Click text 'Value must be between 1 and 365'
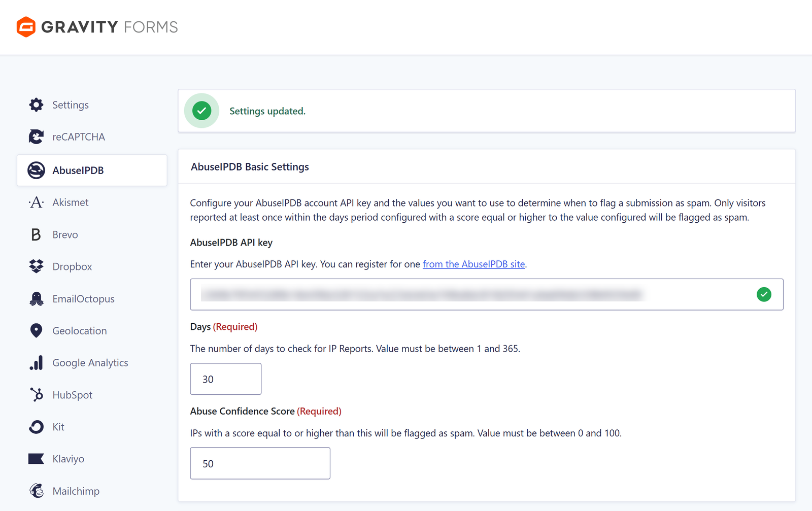 coord(447,349)
